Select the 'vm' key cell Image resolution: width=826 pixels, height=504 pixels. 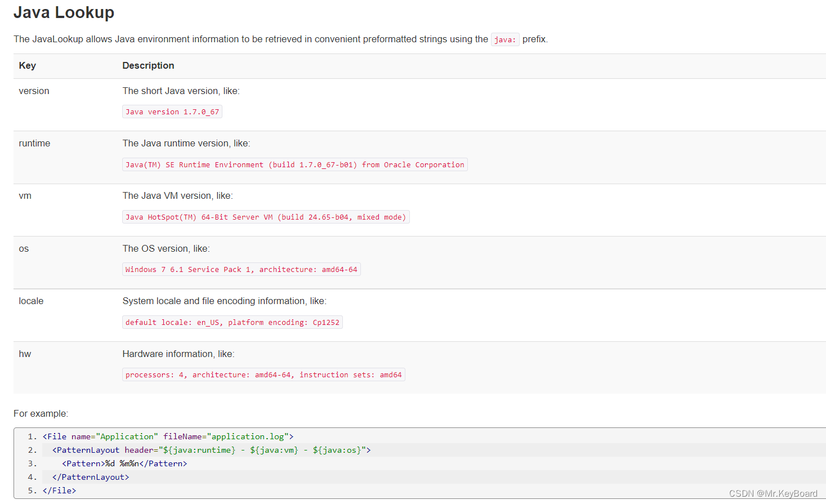coord(25,195)
